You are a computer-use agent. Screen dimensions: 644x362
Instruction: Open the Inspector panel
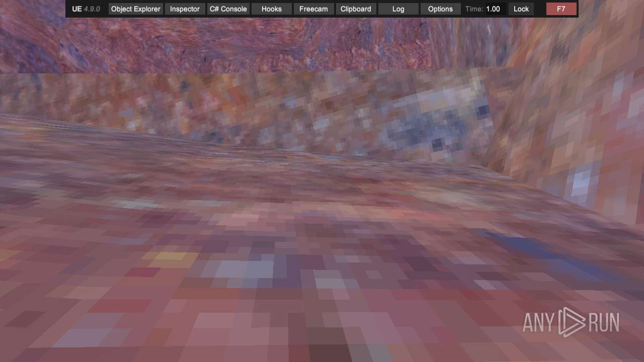[185, 9]
